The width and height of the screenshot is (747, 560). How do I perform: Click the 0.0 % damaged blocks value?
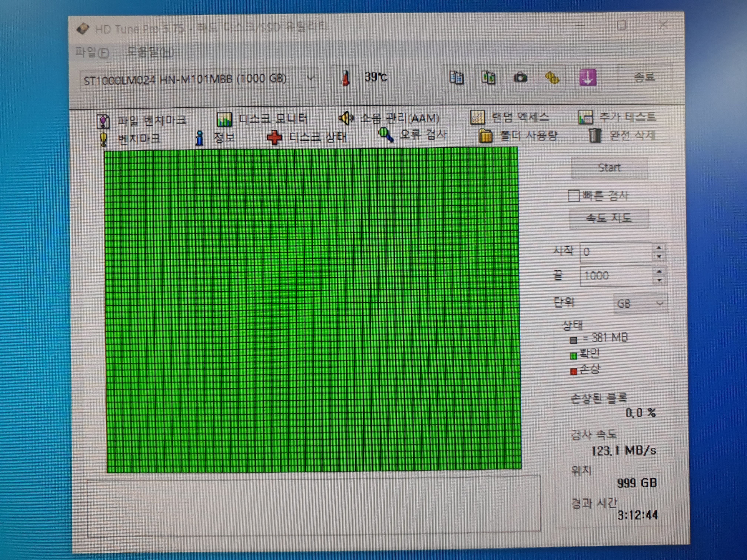tap(641, 412)
